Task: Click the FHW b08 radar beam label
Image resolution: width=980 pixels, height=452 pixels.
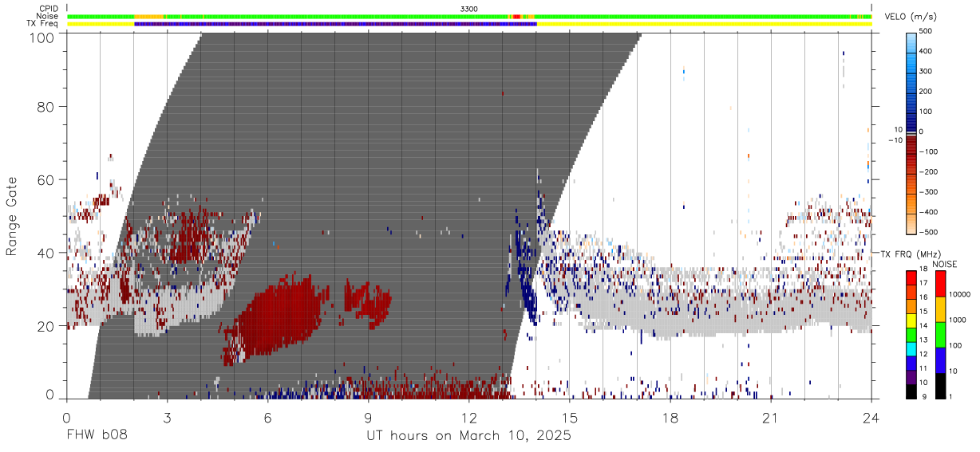Action: pos(96,436)
